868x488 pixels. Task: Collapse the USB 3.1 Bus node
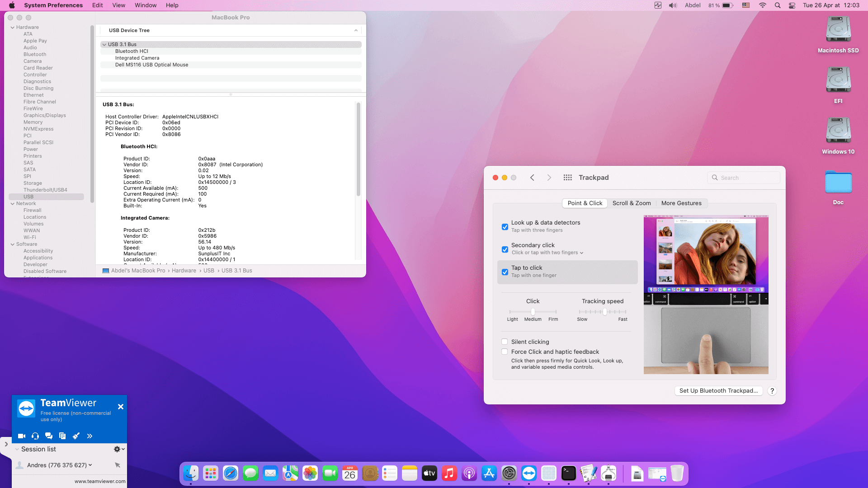pos(104,44)
